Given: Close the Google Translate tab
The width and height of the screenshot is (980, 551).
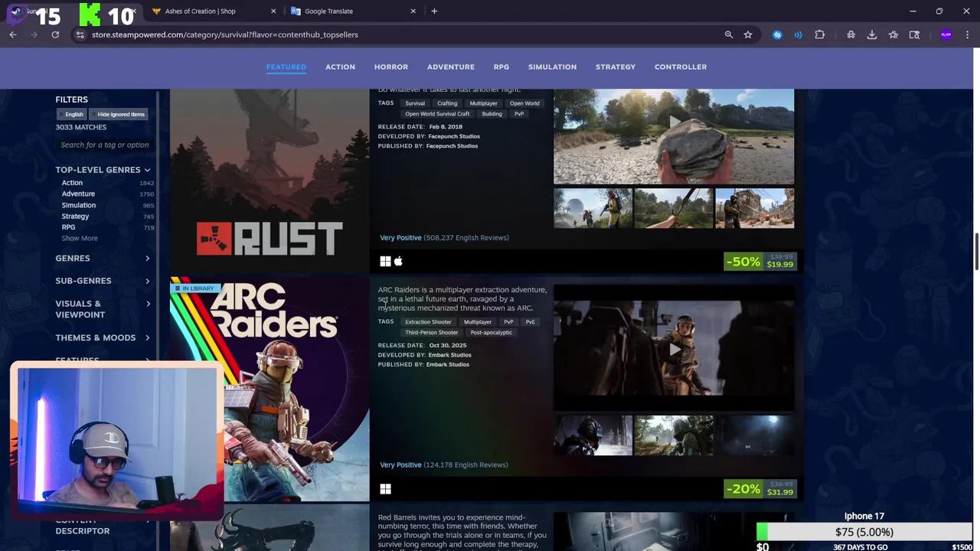Looking at the screenshot, I should [x=413, y=11].
